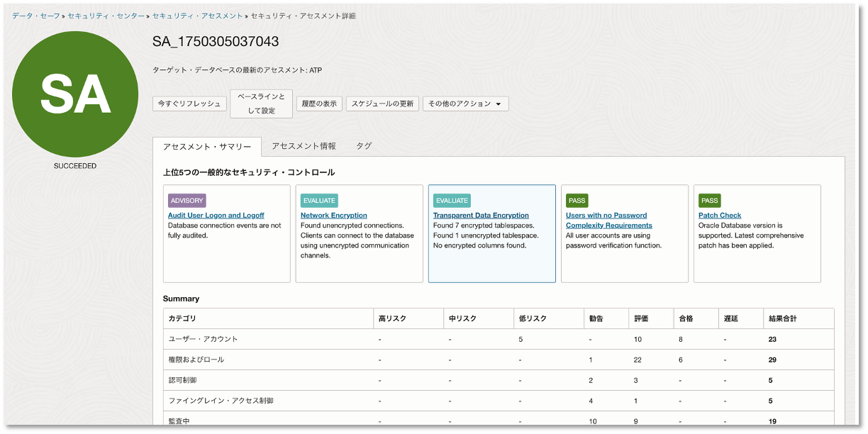Click the PASS badge above Patch Check
Screen dimensions: 868x434
pyautogui.click(x=710, y=201)
